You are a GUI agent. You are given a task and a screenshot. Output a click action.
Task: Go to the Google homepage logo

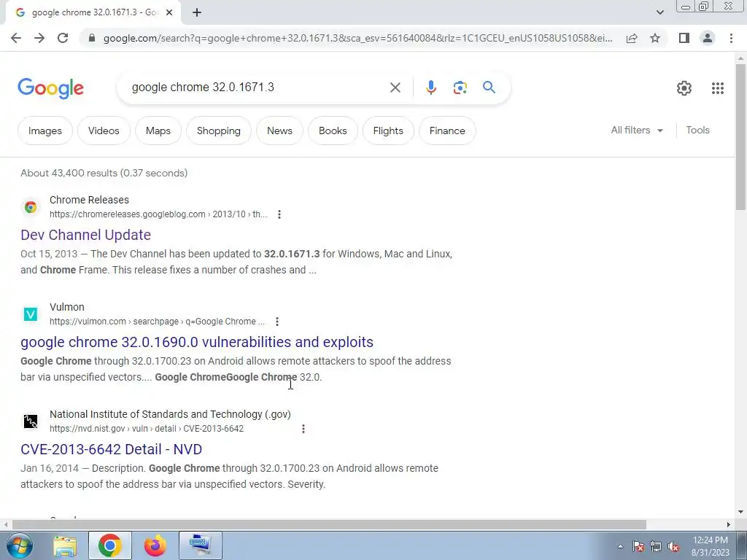[50, 88]
